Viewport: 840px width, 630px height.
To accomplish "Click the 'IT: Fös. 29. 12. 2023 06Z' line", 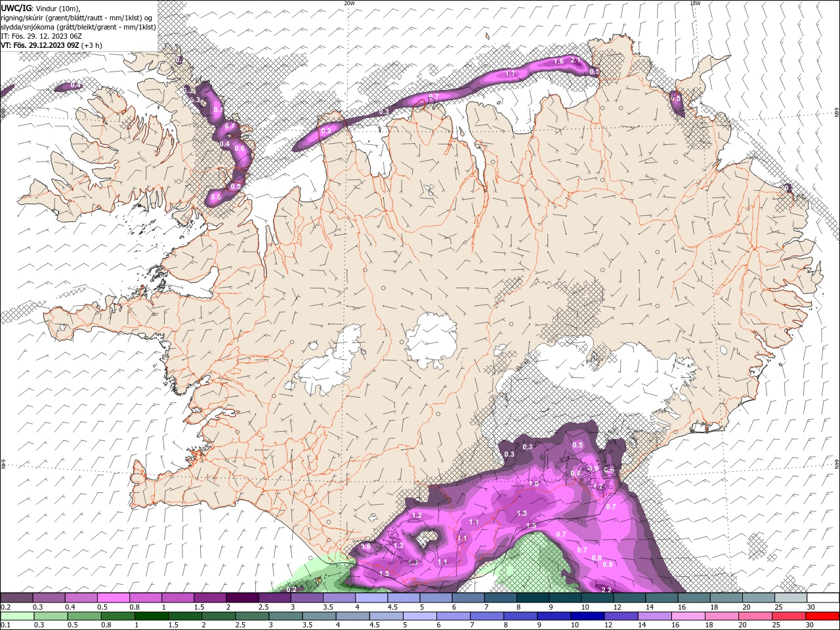I will click(41, 35).
